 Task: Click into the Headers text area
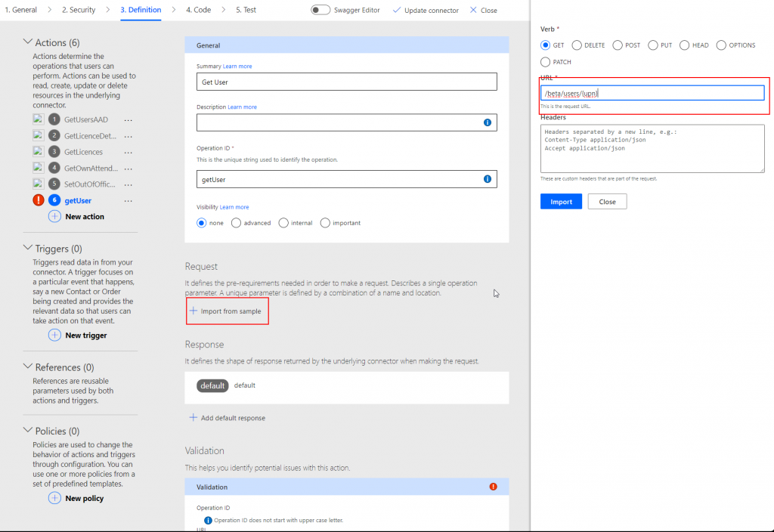pos(652,149)
